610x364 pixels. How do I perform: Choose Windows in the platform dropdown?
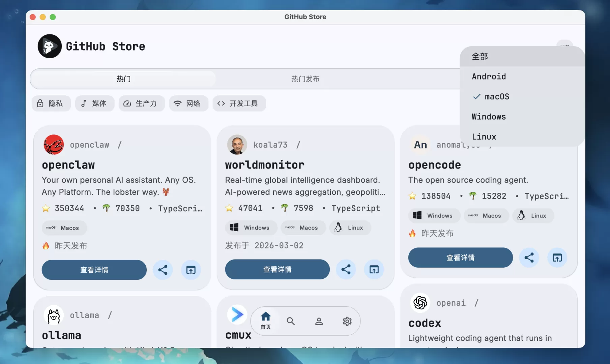click(x=489, y=117)
